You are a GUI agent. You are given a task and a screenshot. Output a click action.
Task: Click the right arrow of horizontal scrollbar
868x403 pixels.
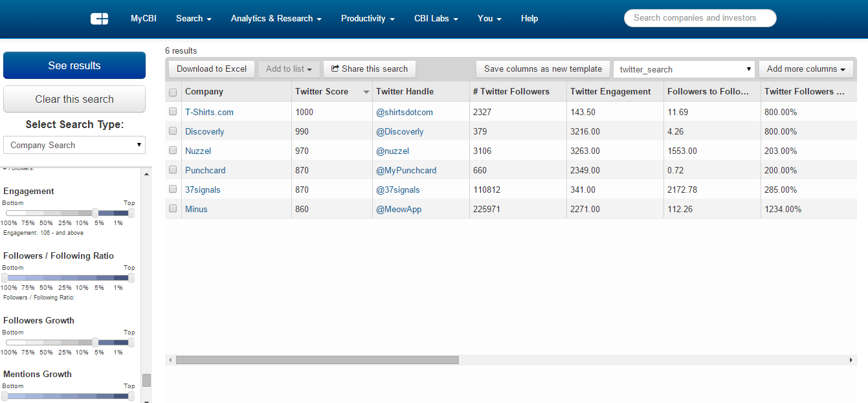tap(852, 360)
